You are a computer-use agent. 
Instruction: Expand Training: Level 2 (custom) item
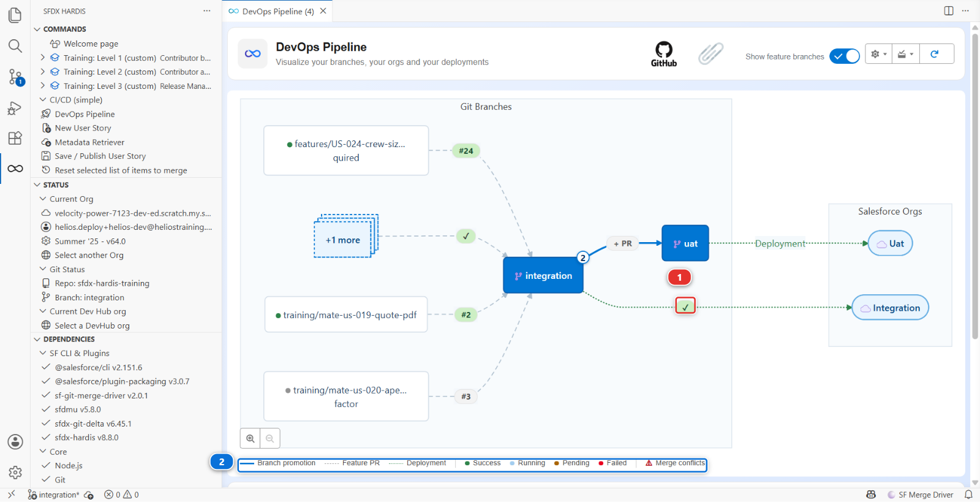43,72
